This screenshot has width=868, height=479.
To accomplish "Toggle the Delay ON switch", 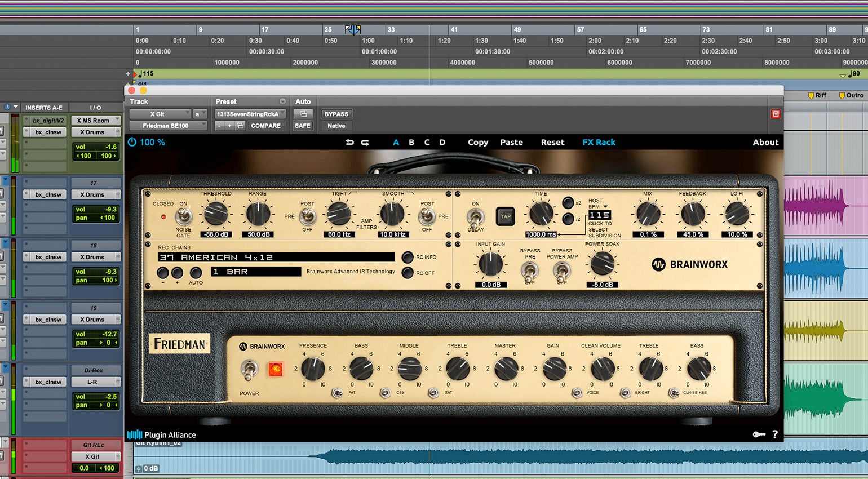I will point(476,217).
